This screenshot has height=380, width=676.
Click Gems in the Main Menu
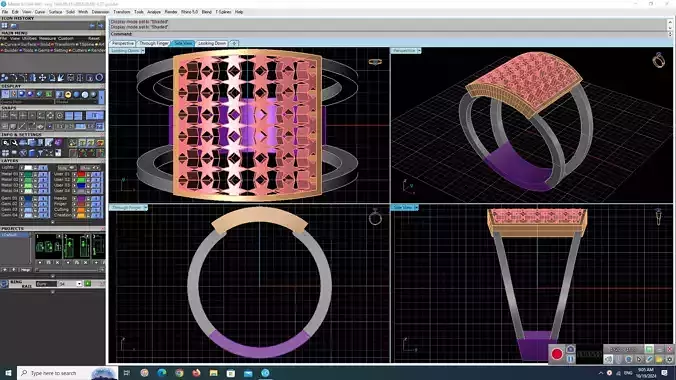pyautogui.click(x=43, y=50)
